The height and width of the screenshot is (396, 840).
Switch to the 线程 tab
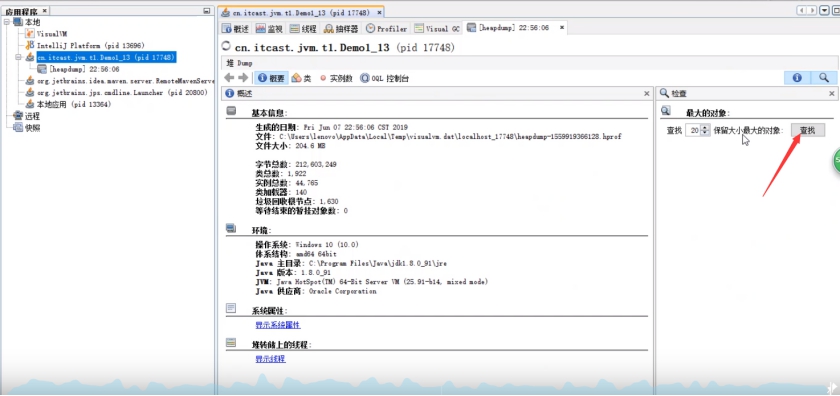(x=303, y=28)
